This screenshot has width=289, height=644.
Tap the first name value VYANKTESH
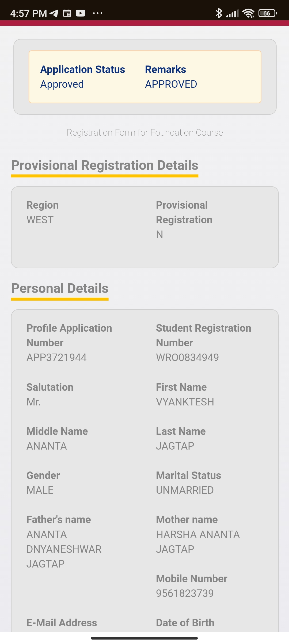[185, 402]
